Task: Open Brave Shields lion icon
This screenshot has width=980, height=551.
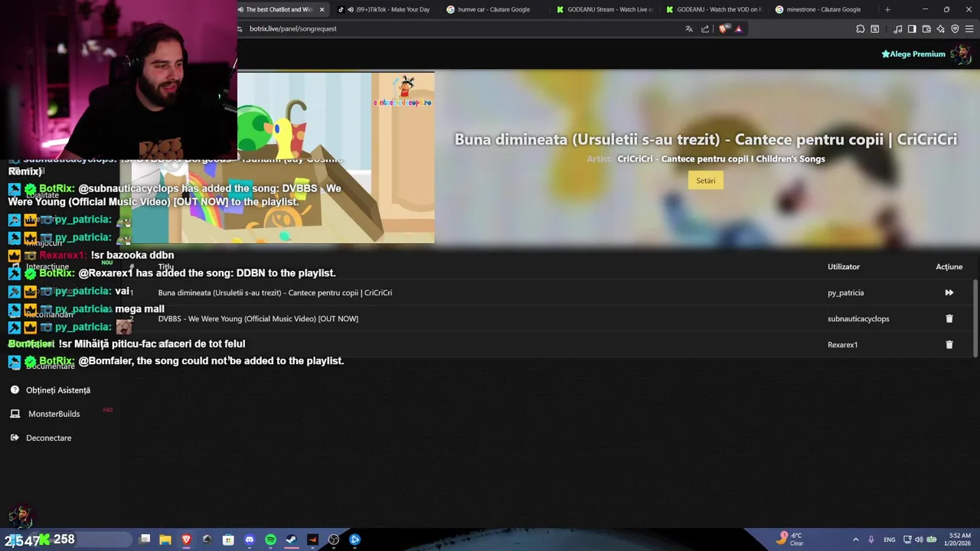Action: click(x=724, y=29)
